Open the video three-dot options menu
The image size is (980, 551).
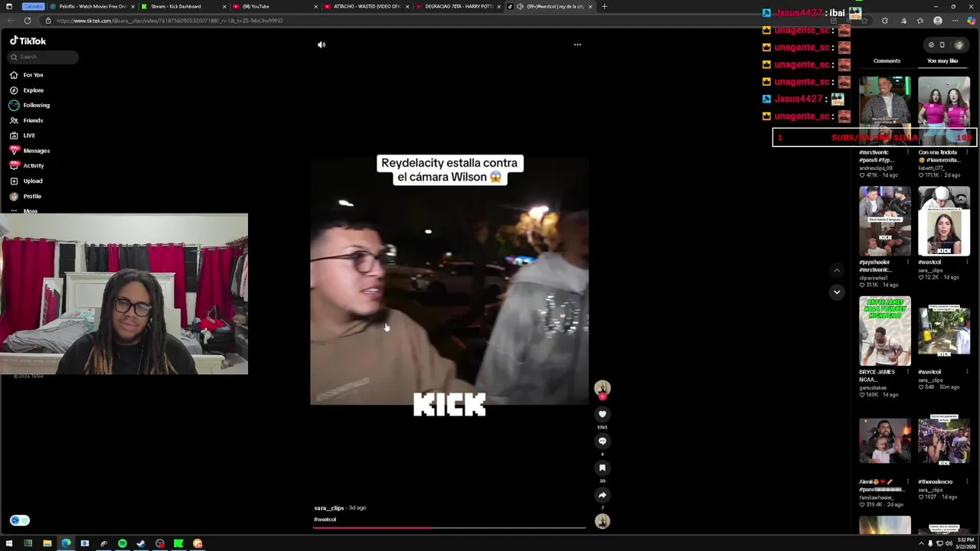point(577,44)
